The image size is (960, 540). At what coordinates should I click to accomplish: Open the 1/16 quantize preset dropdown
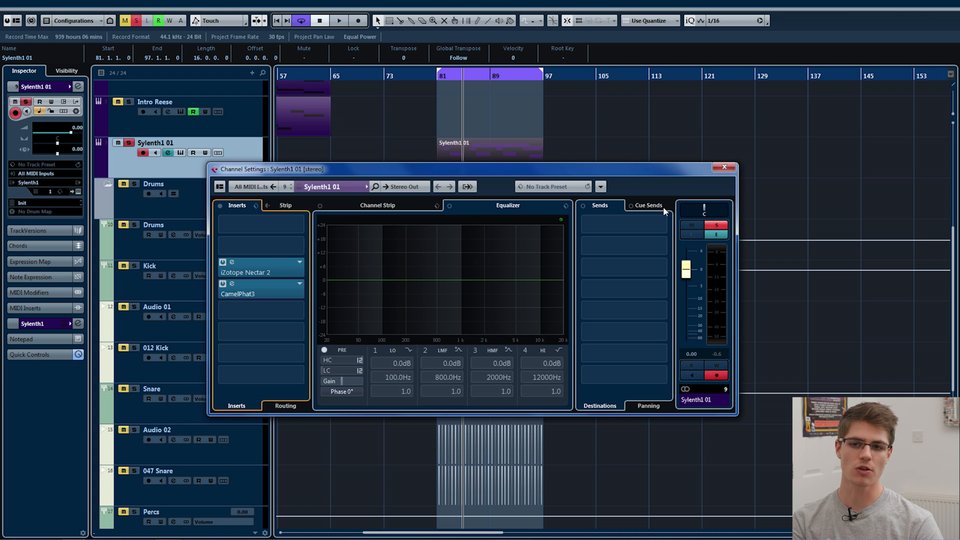click(735, 20)
